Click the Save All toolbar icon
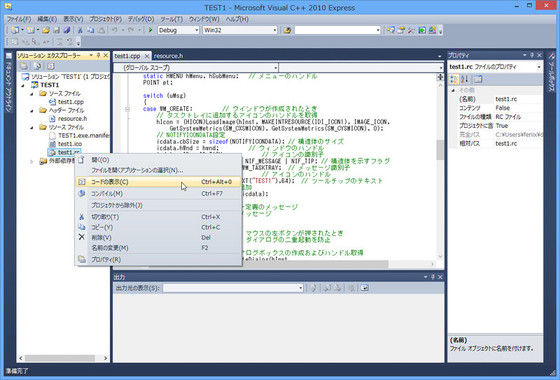The image size is (560, 380). pyautogui.click(x=67, y=30)
